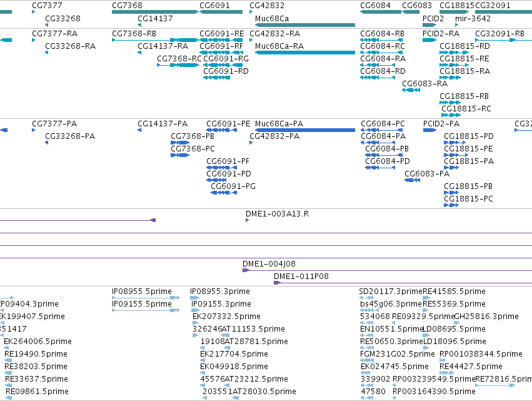The height and width of the screenshot is (401, 532).
Task: Click the CG18815-RD transcript glyph
Action: pyautogui.click(x=454, y=53)
